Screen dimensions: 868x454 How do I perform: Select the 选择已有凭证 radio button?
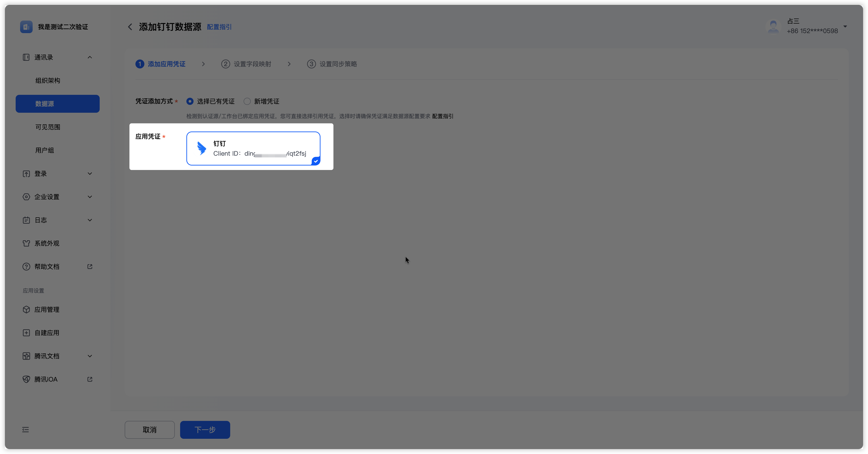(190, 101)
